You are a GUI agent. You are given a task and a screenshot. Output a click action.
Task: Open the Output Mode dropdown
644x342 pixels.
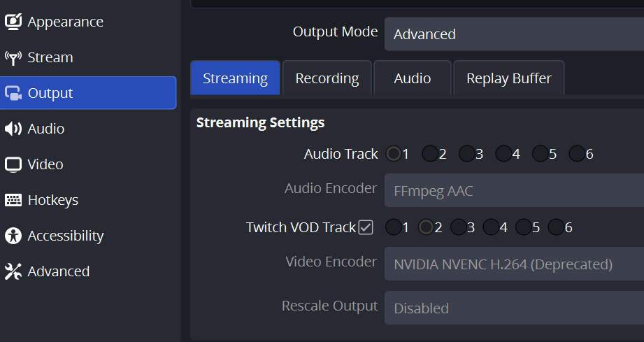click(514, 34)
